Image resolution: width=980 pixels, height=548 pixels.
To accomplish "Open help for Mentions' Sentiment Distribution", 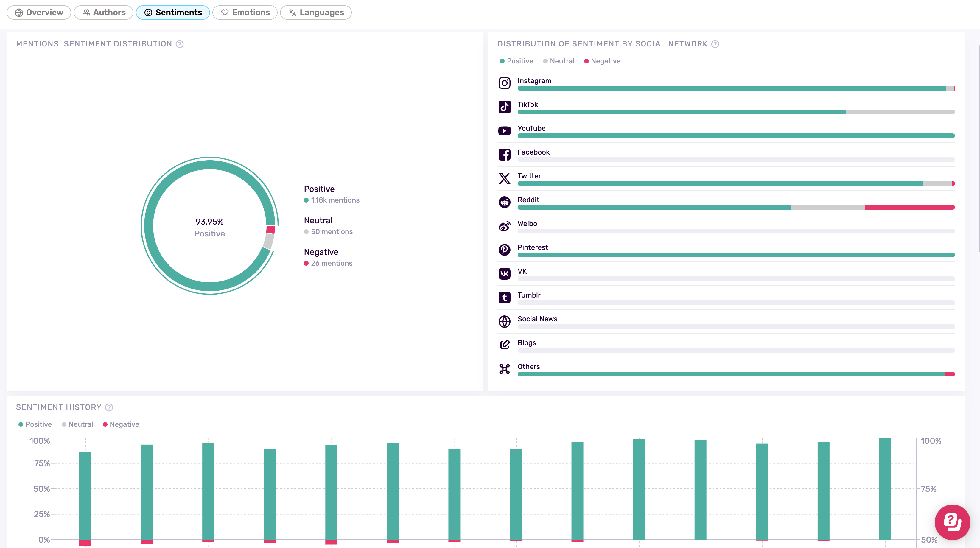I will click(x=180, y=44).
